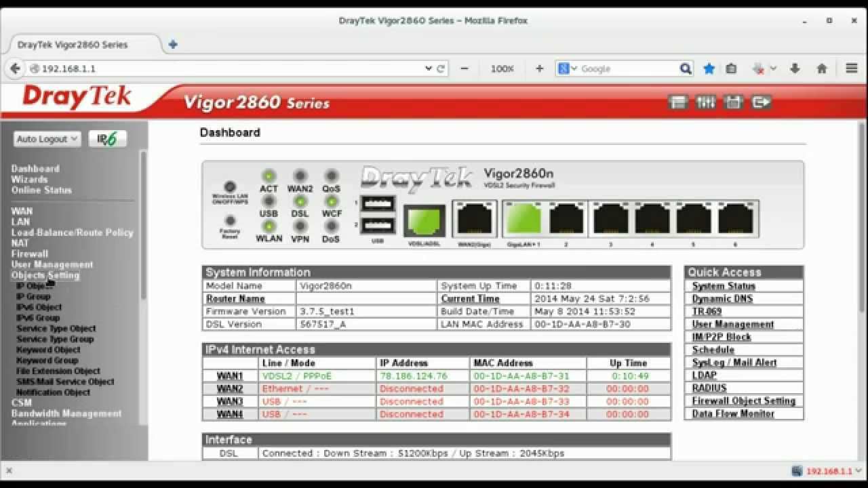Bookmark this page with the star icon
This screenshot has width=868, height=488.
(x=709, y=68)
